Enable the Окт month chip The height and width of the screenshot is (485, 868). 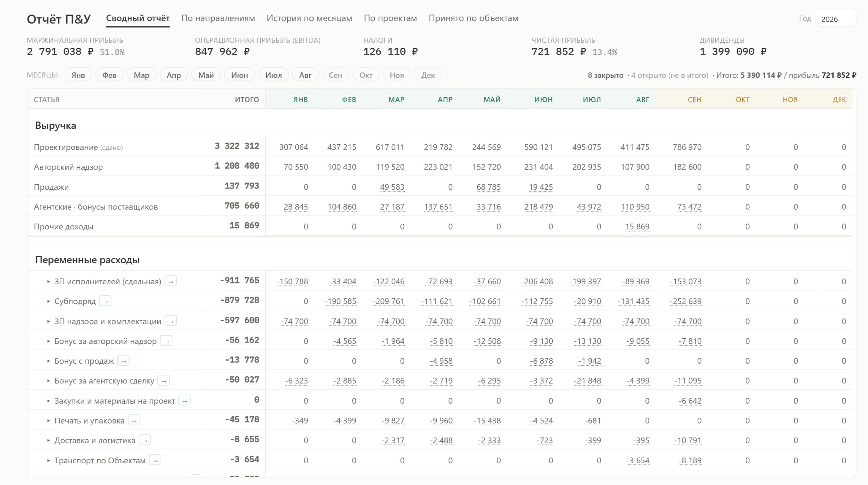pyautogui.click(x=366, y=75)
